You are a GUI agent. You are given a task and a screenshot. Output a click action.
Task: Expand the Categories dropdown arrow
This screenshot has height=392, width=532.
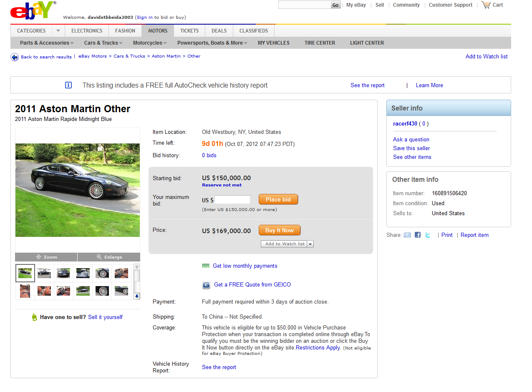point(58,31)
